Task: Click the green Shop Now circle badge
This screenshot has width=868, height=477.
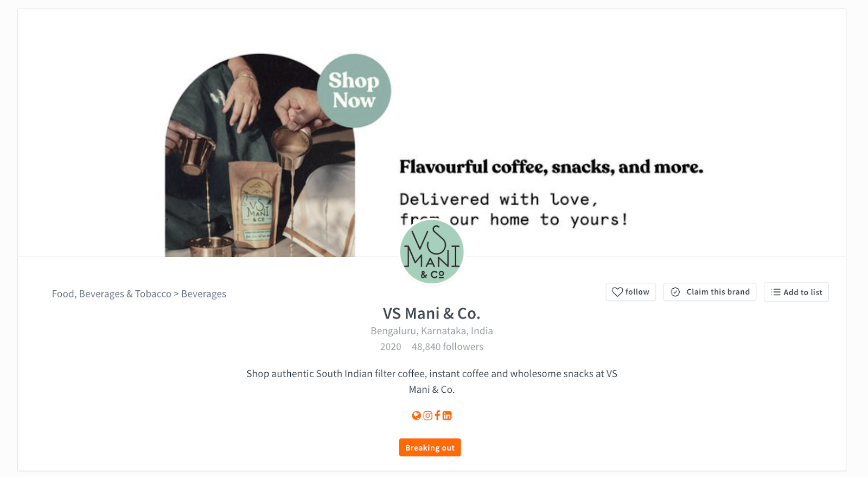Action: pos(354,91)
